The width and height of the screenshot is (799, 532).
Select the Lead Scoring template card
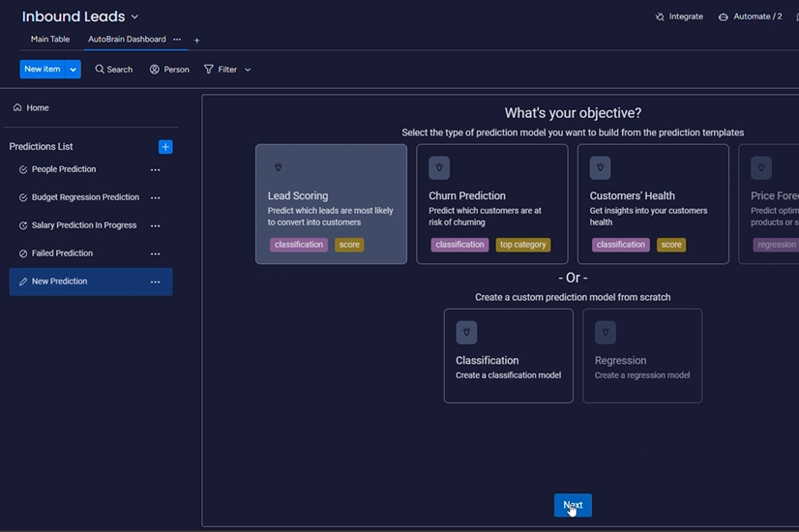(x=331, y=204)
